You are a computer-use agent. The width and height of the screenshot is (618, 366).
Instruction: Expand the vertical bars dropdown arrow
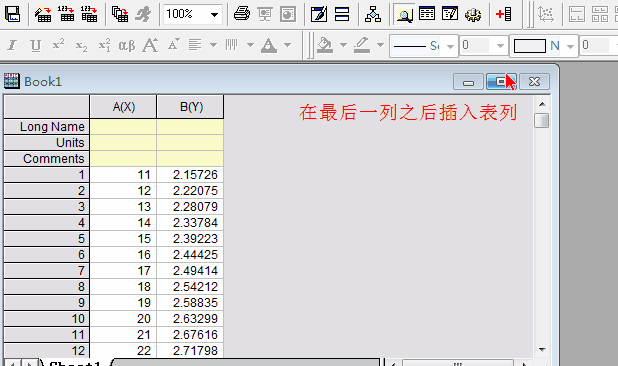(x=250, y=45)
